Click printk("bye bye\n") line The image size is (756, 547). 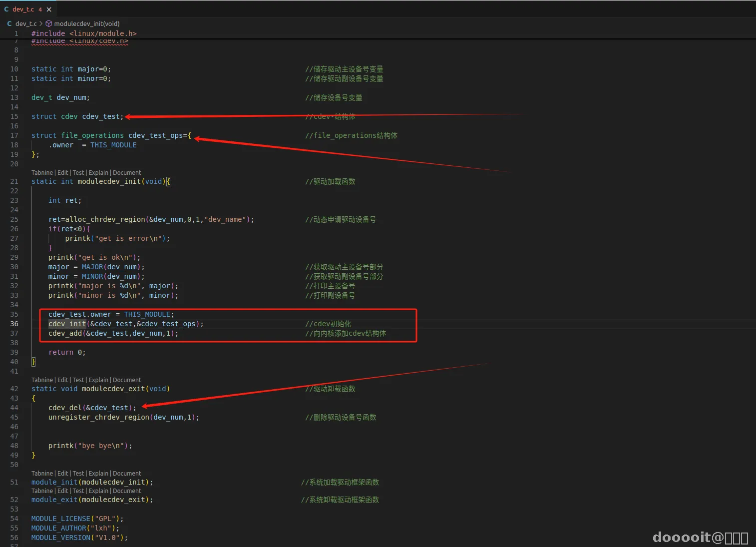[90, 446]
